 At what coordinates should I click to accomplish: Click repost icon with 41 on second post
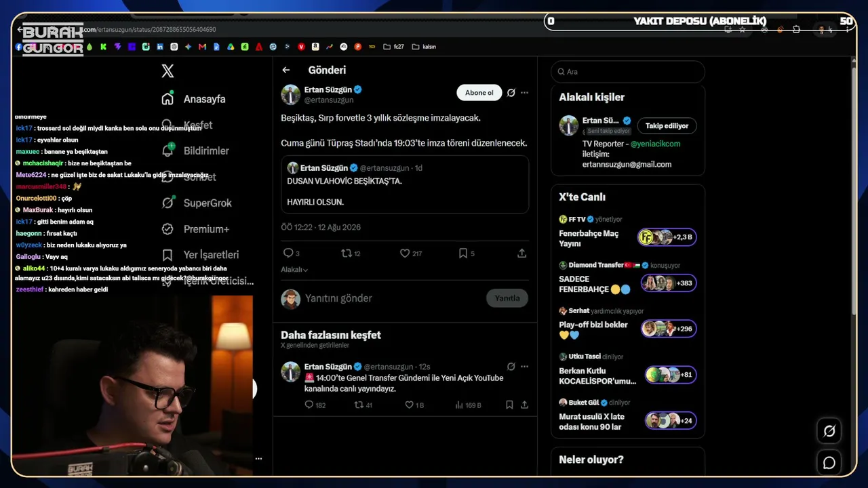coord(359,405)
